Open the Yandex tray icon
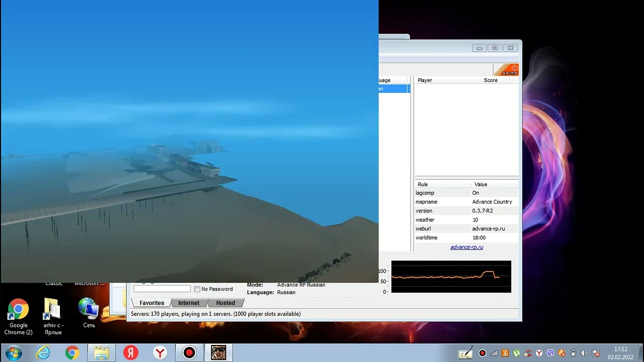Screen dimensions: 644x362 (539, 353)
